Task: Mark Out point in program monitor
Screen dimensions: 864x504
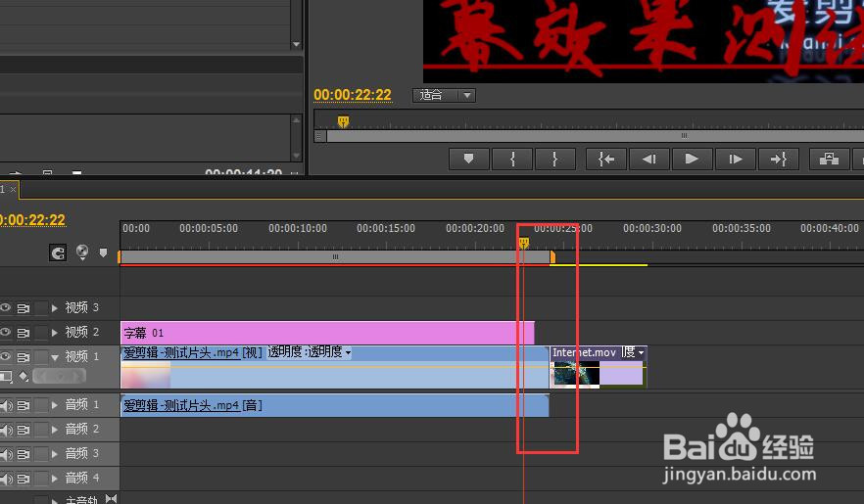Action: coord(554,159)
